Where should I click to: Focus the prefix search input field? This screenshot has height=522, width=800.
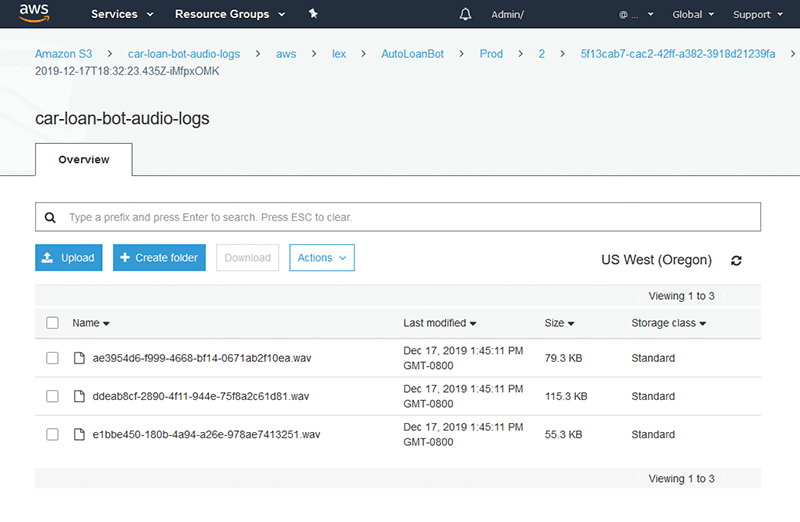pyautogui.click(x=398, y=217)
